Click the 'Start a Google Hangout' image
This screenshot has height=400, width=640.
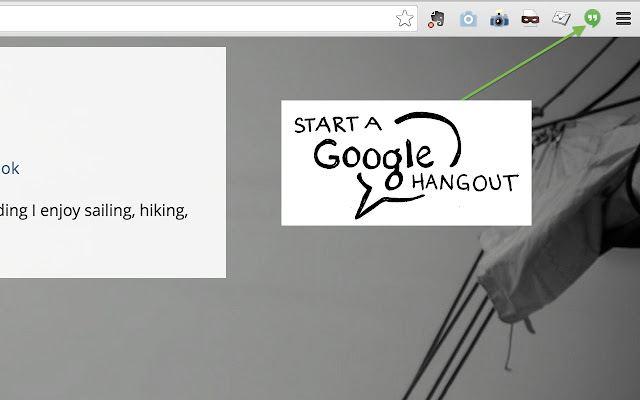[406, 162]
